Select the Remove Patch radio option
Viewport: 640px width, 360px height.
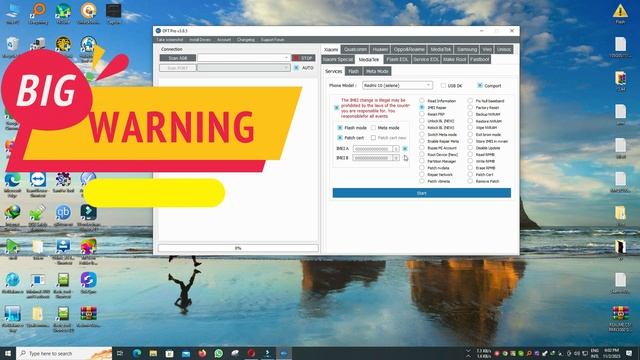[x=470, y=181]
